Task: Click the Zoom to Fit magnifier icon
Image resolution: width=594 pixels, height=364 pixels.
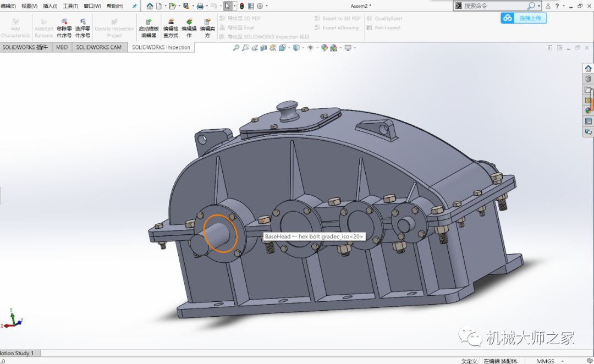Action: [236, 48]
